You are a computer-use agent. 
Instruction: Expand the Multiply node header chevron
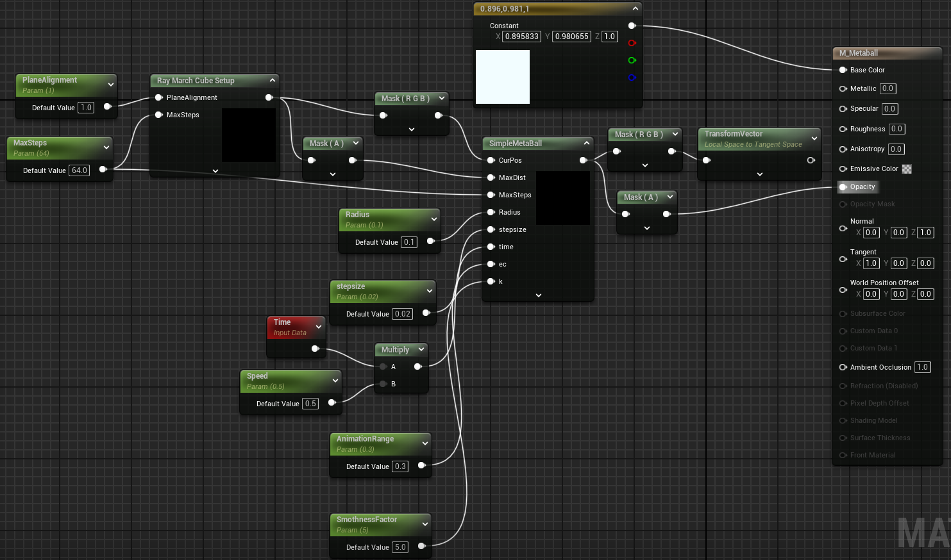tap(421, 349)
